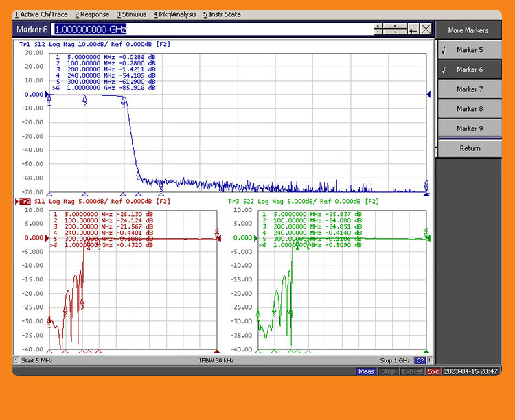Open the Instr State menu
This screenshot has height=420, width=515.
(x=222, y=14)
